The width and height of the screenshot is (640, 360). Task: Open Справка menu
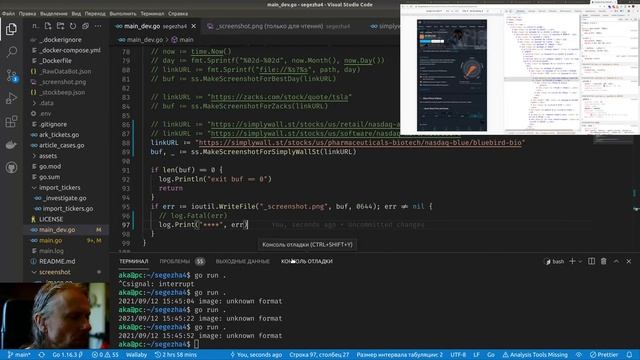coord(178,13)
